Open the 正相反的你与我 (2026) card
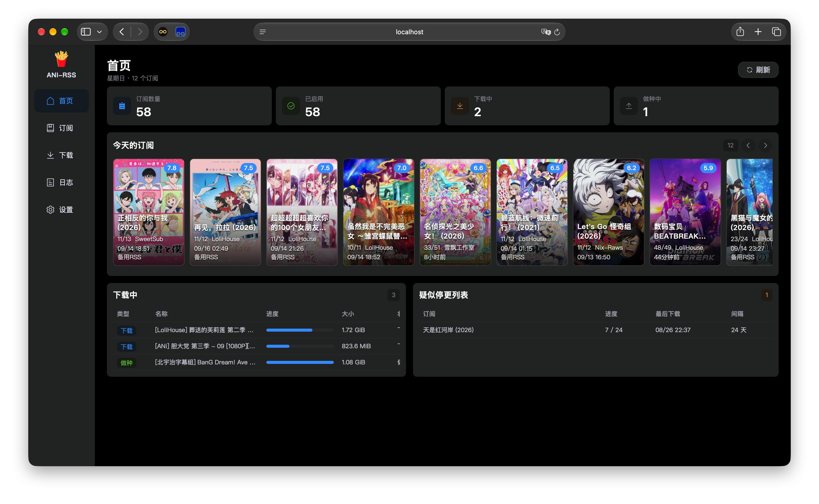Screen dimensions: 819x504 [x=149, y=212]
